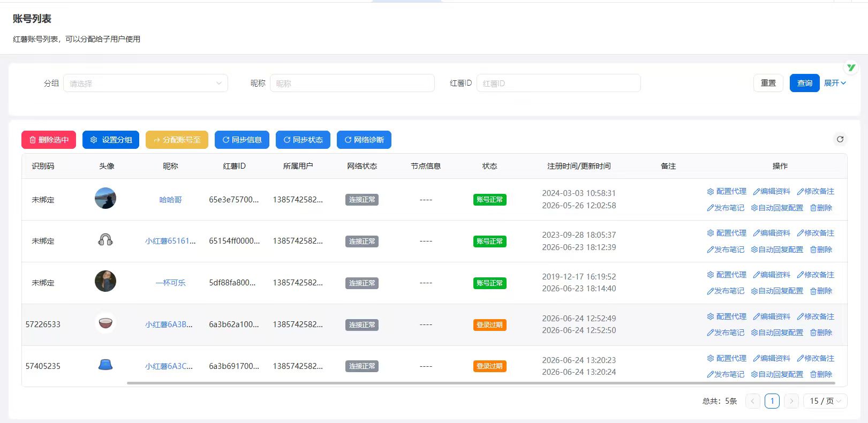868x423 pixels.
Task: Go to next page arrow
Action: pyautogui.click(x=791, y=401)
